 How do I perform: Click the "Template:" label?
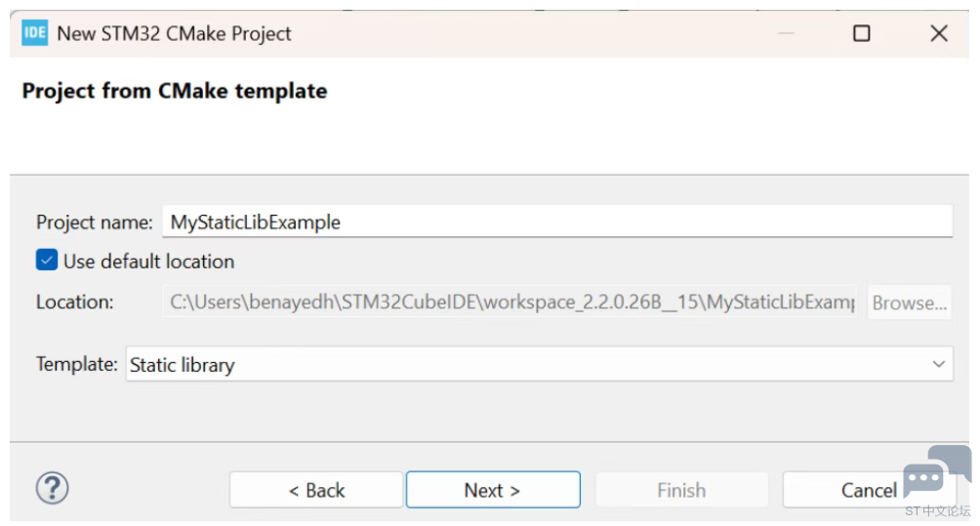point(76,364)
